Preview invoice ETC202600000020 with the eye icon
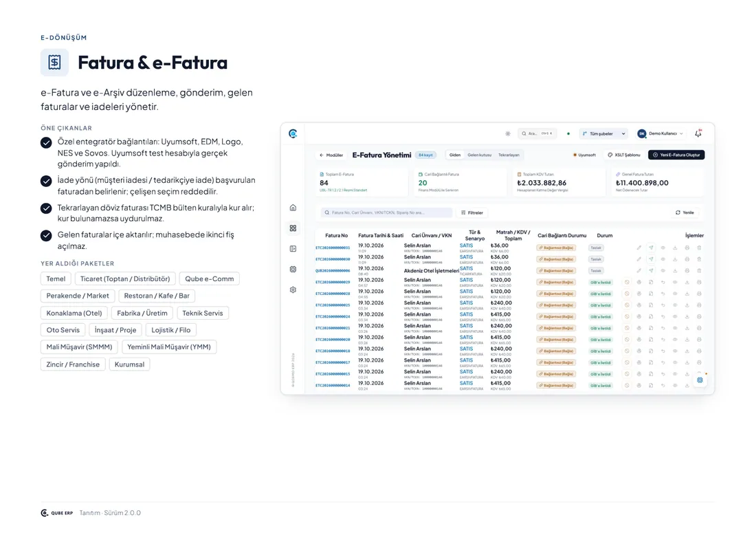Screen dimensions: 756x535 click(675, 340)
